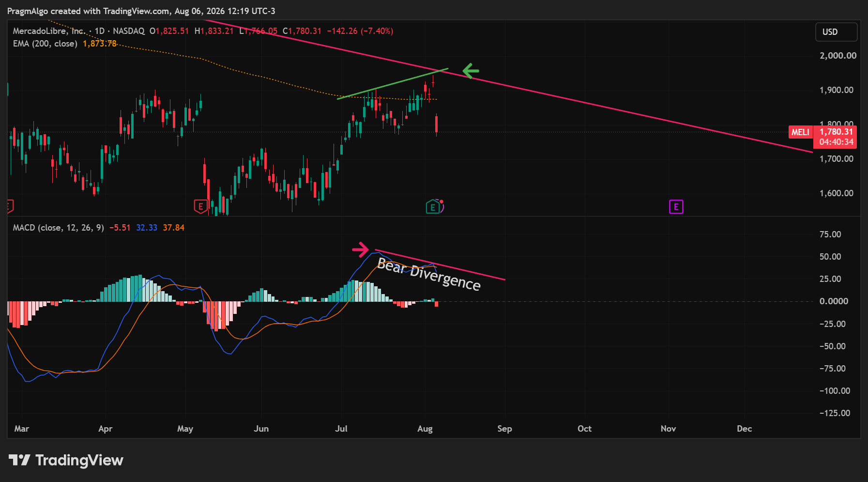
Task: Click the Dec label on the time axis
Action: click(744, 429)
